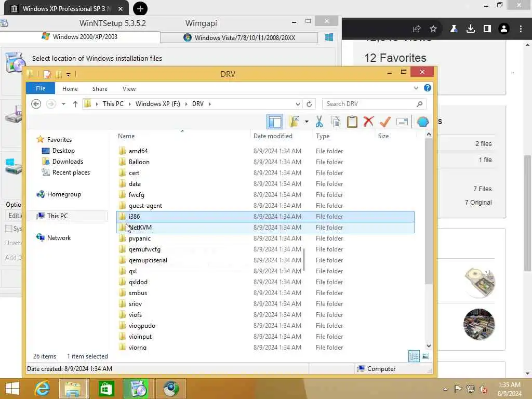
Task: Select Downloads under Favorites
Action: tap(68, 162)
